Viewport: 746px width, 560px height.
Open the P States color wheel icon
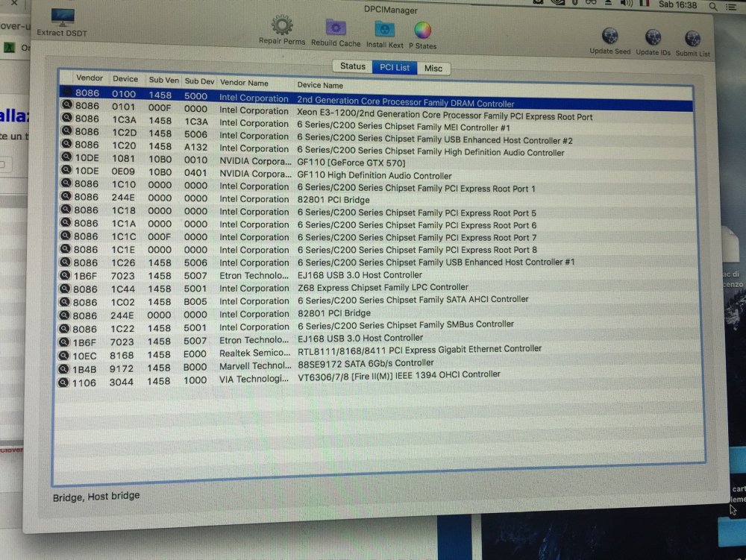(422, 31)
